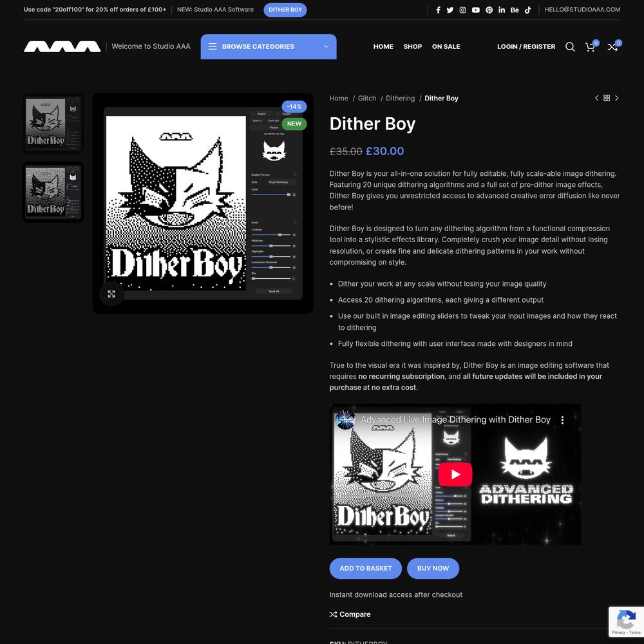Select the second product gallery thumbnail
Screen dimensions: 644x644
(x=53, y=192)
